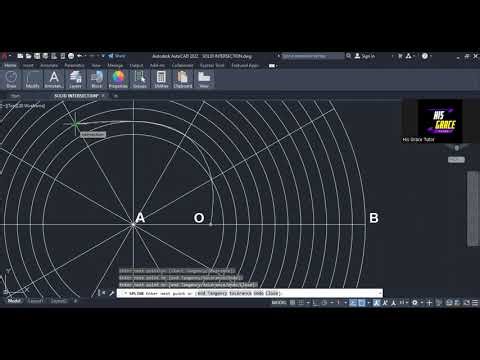
Task: Click the Autodesk account triangle icon
Action: (408, 56)
